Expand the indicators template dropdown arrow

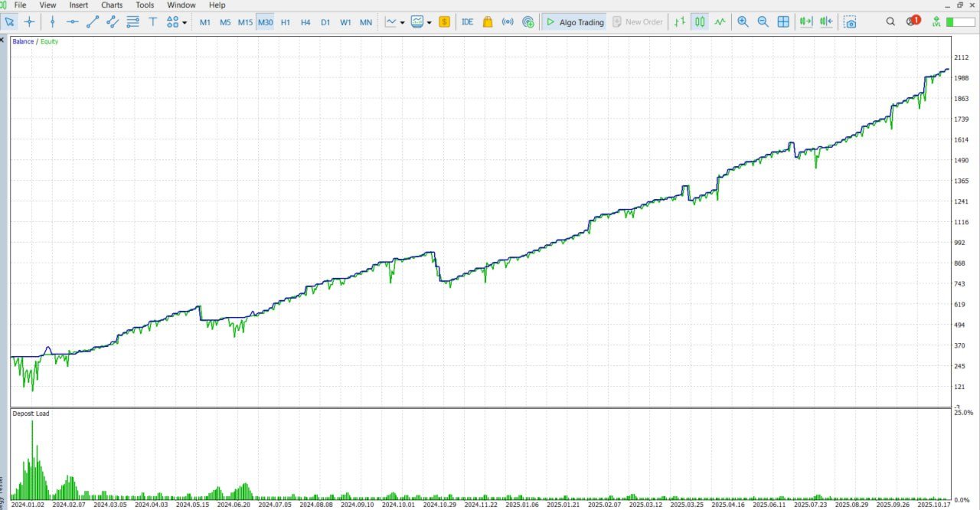point(429,22)
